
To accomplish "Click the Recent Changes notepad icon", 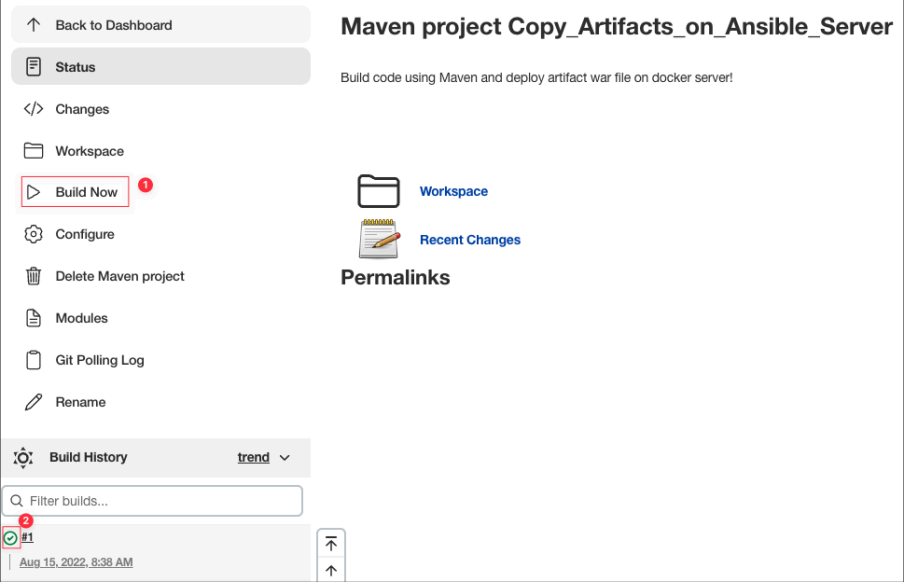I will coord(379,239).
